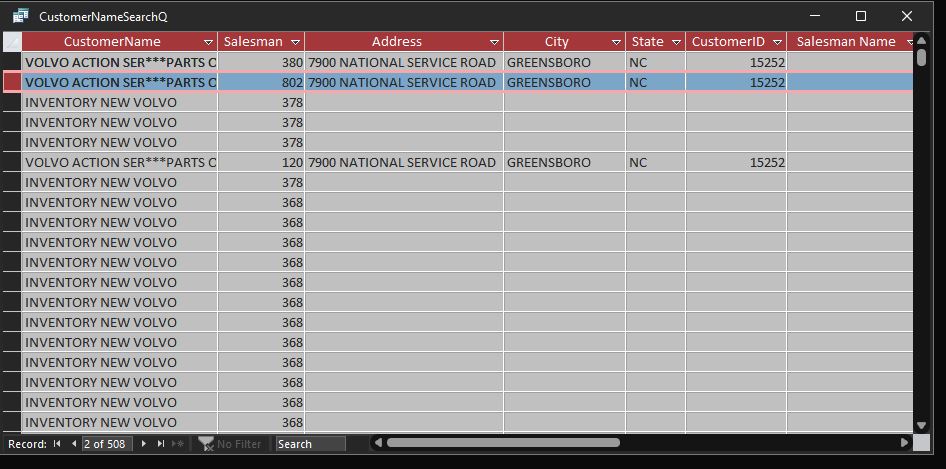
Task: Open the CustomerName column filter dropdown
Action: point(208,42)
